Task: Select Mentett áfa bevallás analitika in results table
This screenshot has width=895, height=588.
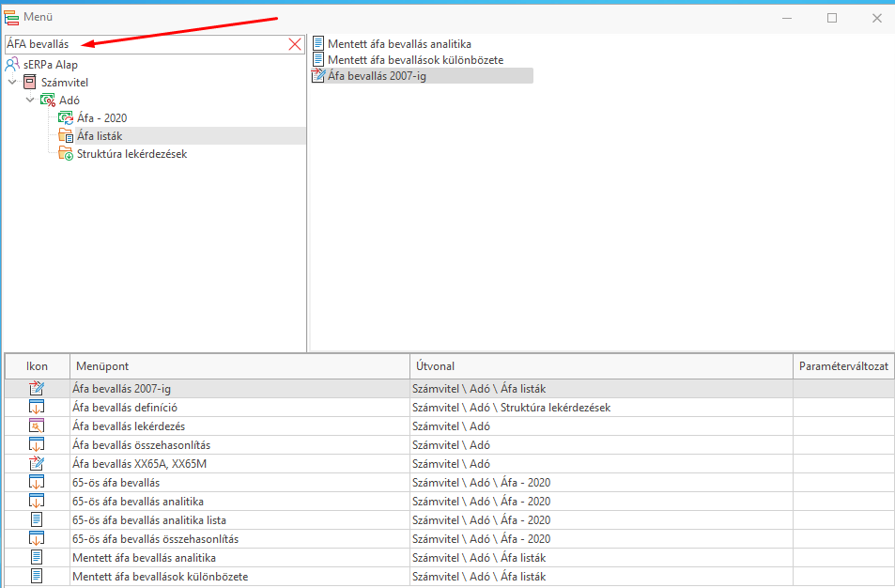Action: [145, 558]
